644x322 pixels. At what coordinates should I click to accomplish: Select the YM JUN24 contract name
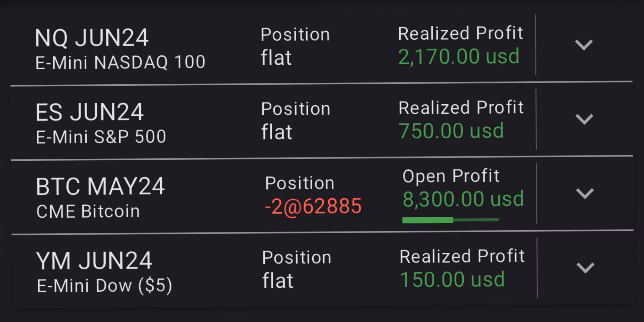coord(94,261)
